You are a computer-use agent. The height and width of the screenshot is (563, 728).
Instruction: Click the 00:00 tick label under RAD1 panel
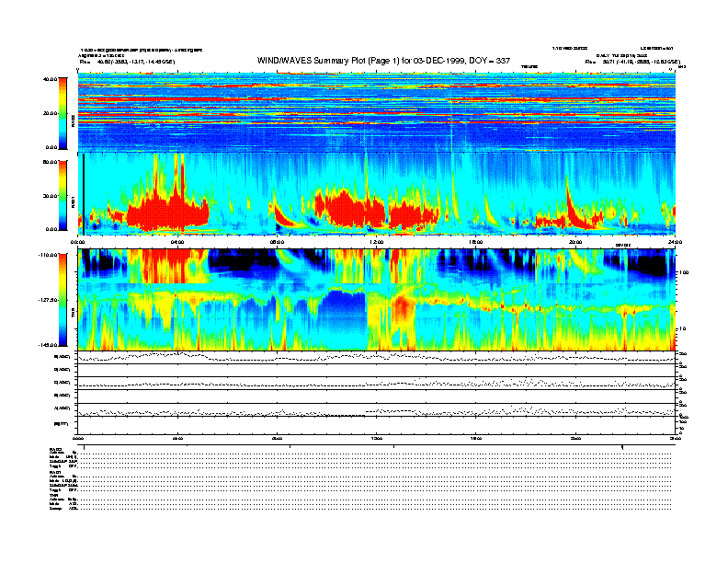pyautogui.click(x=77, y=242)
